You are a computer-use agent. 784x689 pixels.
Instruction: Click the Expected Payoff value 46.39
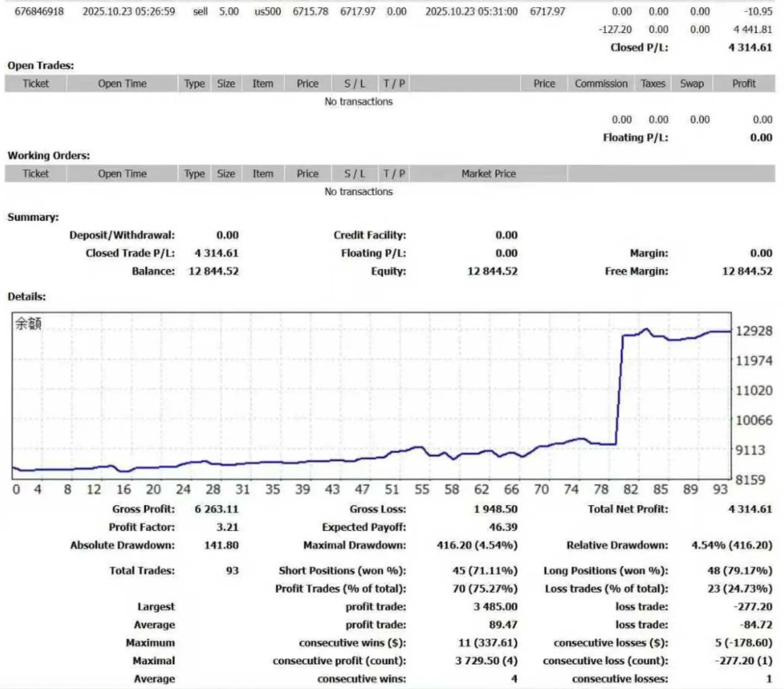click(x=503, y=528)
